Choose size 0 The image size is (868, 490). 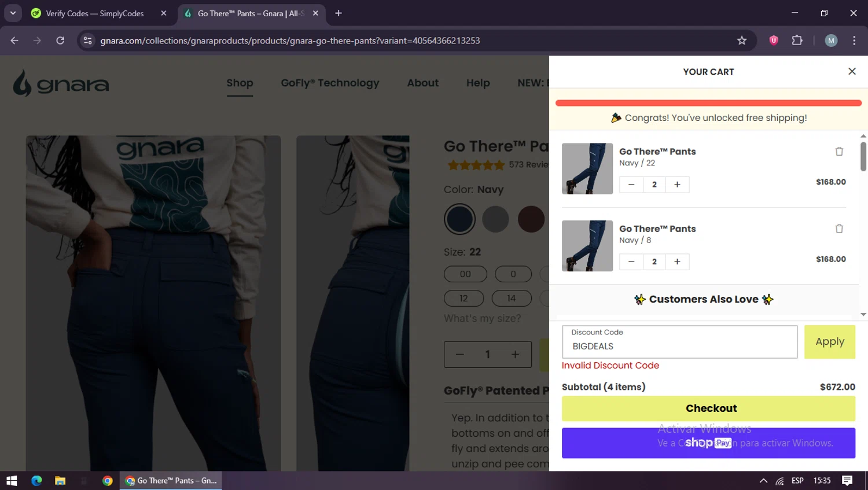point(513,274)
